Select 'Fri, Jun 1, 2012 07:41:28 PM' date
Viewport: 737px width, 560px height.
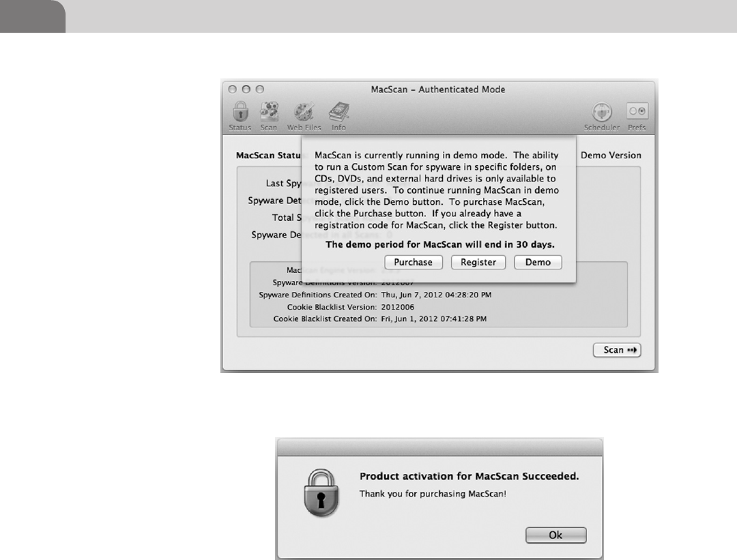point(434,319)
